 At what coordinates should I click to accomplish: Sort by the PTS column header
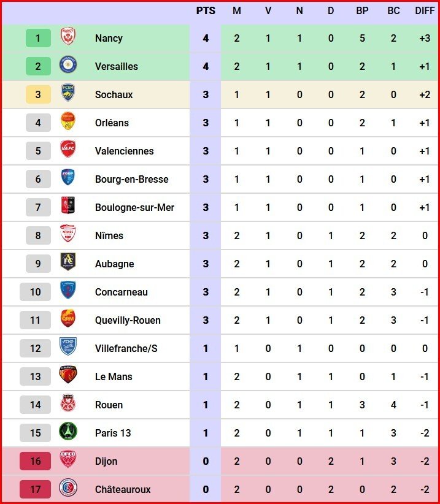point(206,11)
